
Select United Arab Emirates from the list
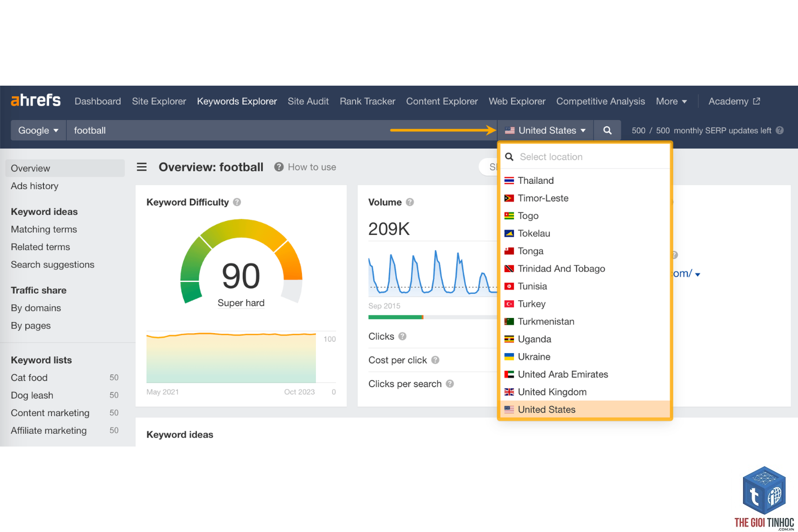click(585, 374)
